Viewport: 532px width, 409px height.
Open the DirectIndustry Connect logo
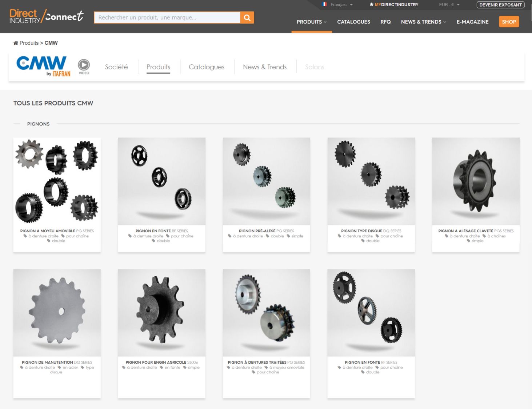[x=47, y=16]
